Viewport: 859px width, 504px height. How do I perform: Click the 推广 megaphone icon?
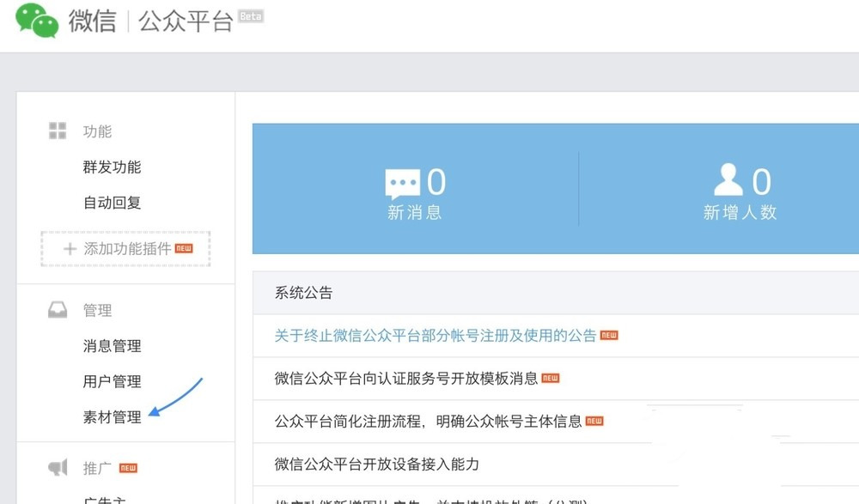coord(58,468)
